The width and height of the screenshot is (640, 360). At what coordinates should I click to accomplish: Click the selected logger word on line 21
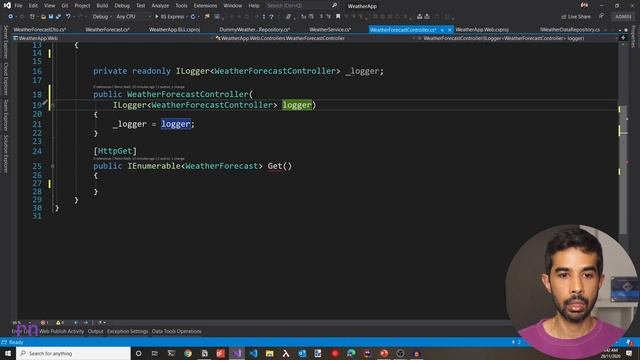[x=176, y=124]
